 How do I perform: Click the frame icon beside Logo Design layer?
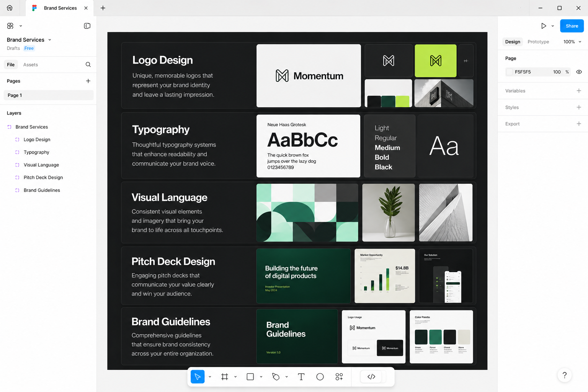click(17, 140)
